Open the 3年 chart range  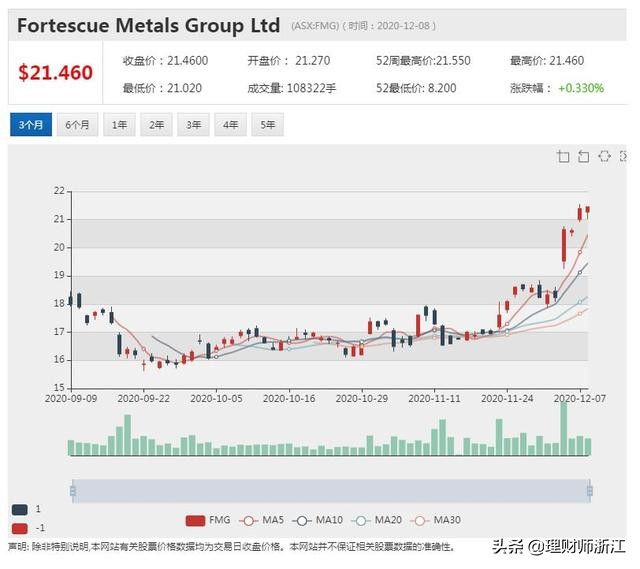[193, 124]
